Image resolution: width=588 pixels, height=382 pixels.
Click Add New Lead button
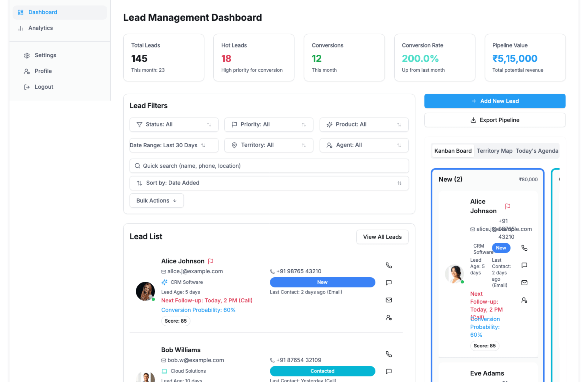[495, 101]
